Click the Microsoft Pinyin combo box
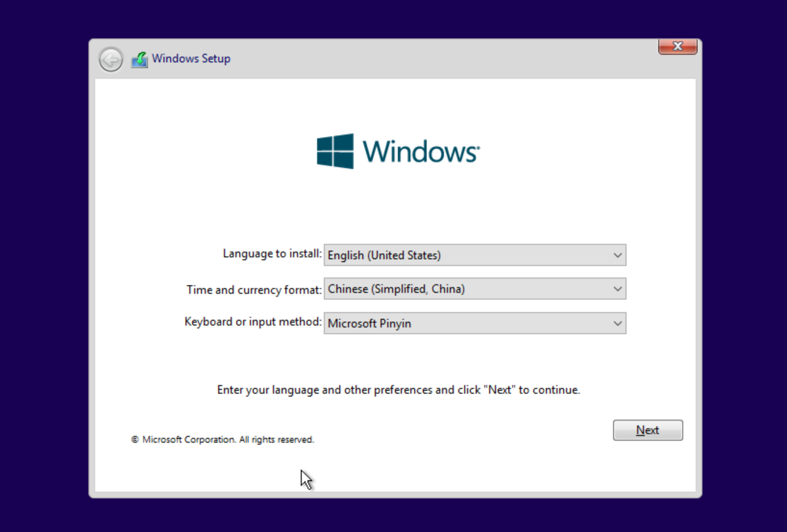This screenshot has width=787, height=532. pos(461,324)
